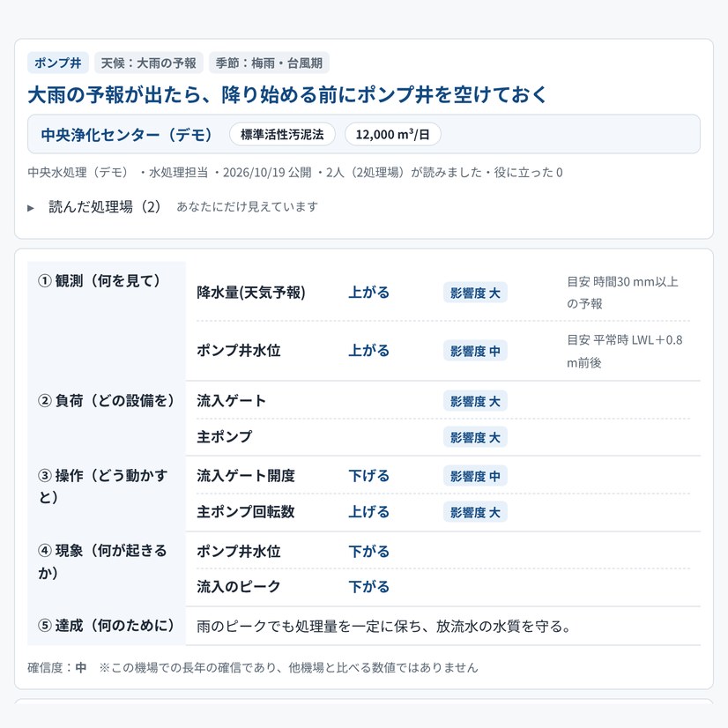Image resolution: width=728 pixels, height=728 pixels.
Task: Click the note 目安 平常時 LWL＋0.8 m前後
Action: click(x=625, y=351)
